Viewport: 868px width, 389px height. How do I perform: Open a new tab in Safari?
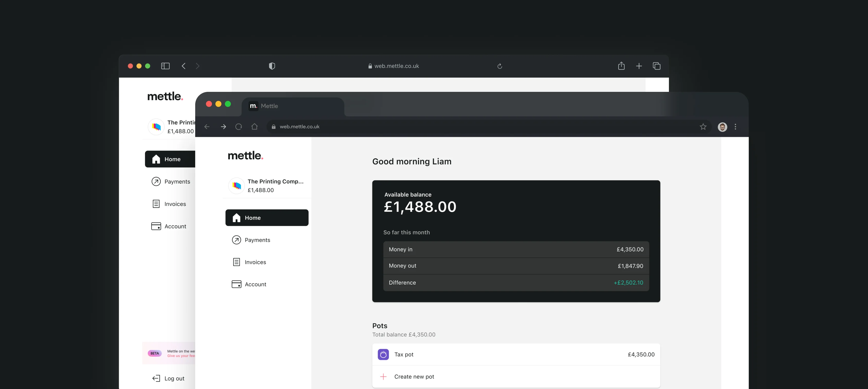[x=639, y=66]
